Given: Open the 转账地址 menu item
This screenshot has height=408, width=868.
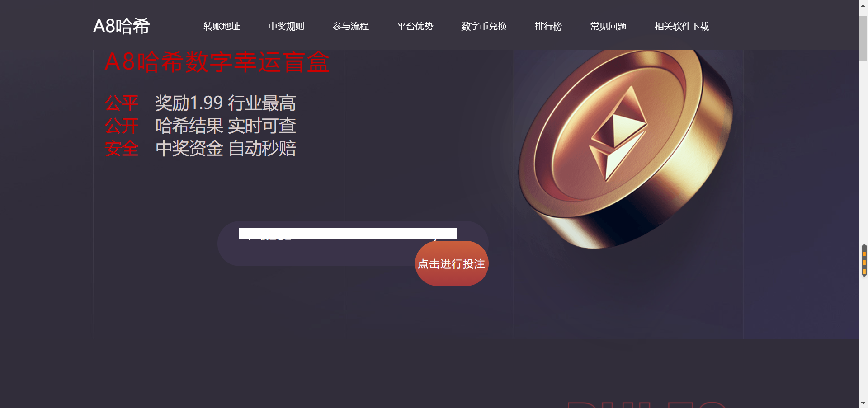Looking at the screenshot, I should tap(222, 26).
